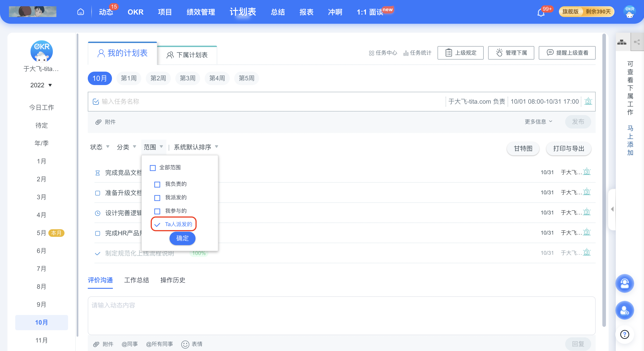Click the 确定 confirm button

(x=182, y=238)
